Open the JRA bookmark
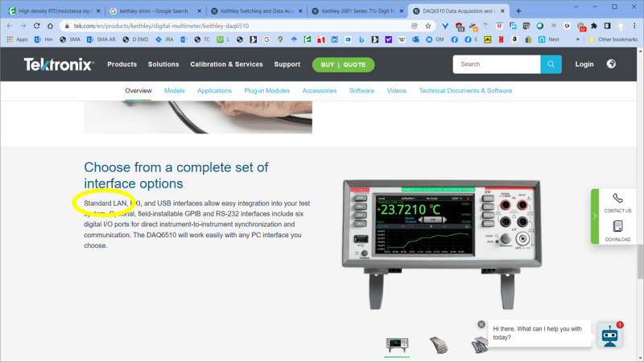 [x=164, y=39]
